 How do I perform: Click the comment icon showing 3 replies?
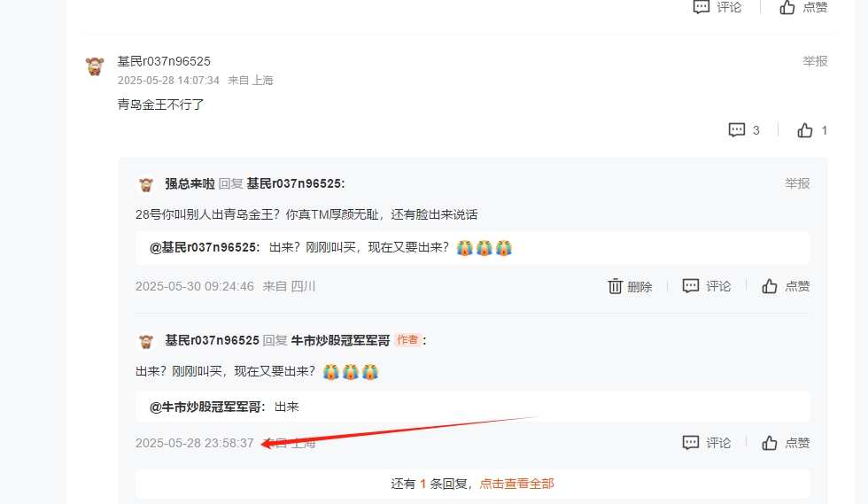[737, 130]
